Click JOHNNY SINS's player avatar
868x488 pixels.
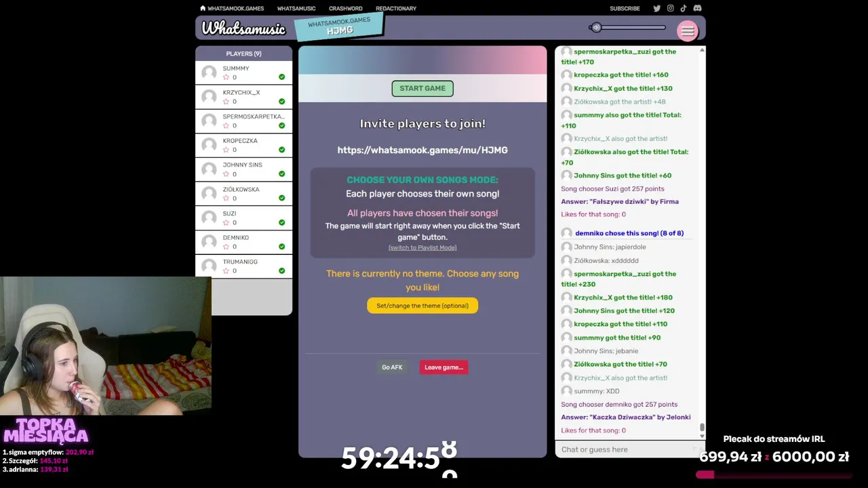[209, 169]
